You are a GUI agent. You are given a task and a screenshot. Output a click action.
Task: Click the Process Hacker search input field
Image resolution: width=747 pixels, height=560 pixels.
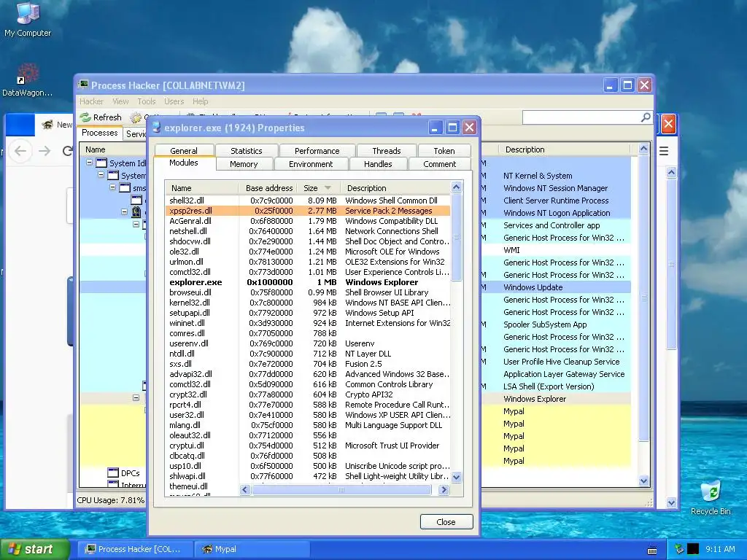[582, 117]
